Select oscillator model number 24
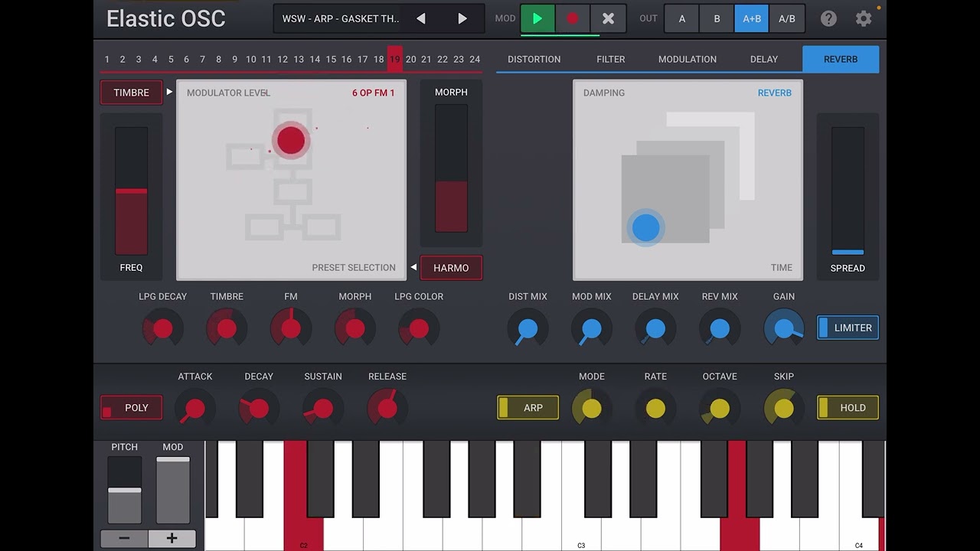This screenshot has height=551, width=980. click(475, 59)
